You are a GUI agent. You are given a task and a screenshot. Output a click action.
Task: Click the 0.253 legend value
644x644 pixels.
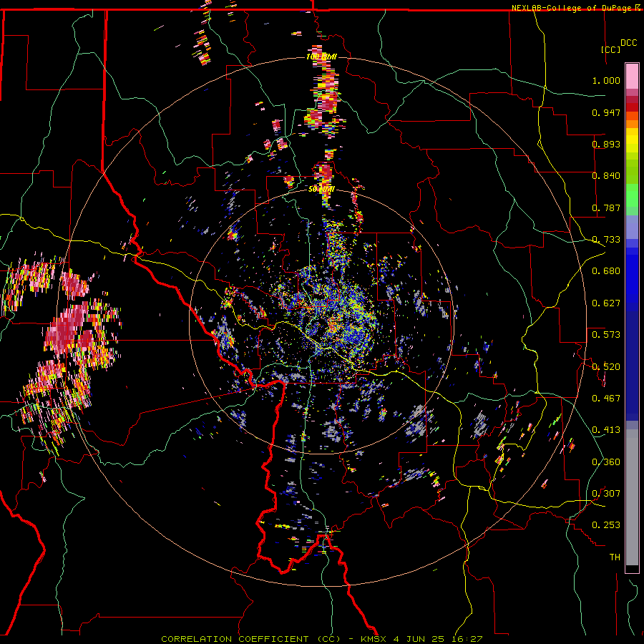tap(606, 525)
